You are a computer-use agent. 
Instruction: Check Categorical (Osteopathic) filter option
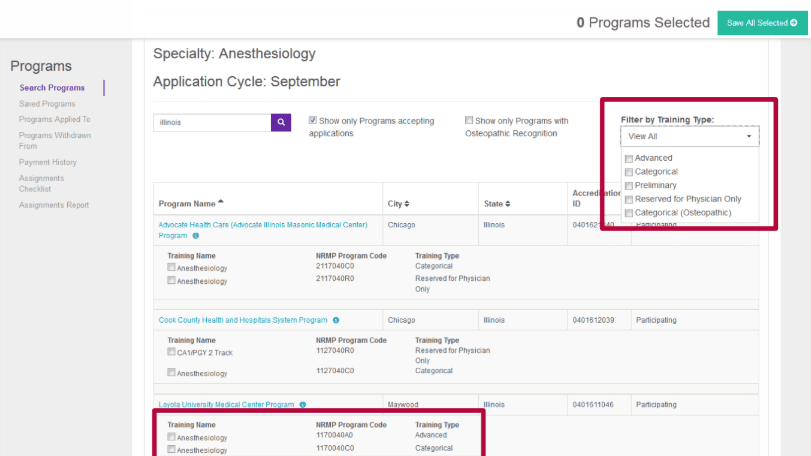click(628, 213)
